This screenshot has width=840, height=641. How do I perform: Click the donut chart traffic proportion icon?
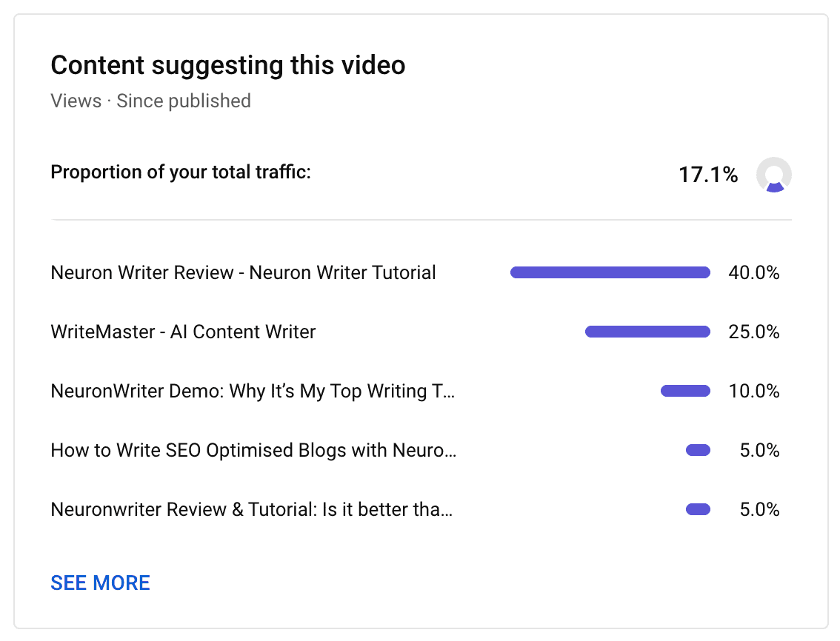(773, 175)
